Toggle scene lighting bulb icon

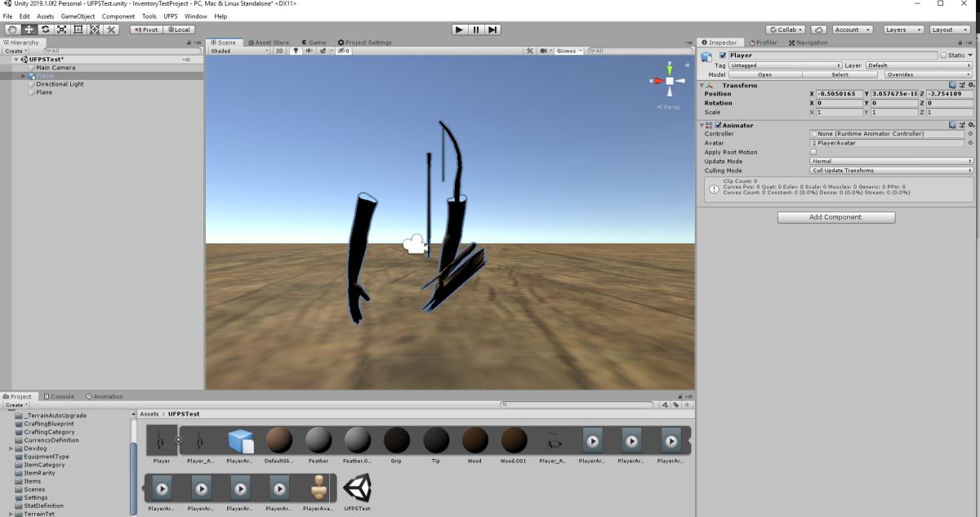coord(297,51)
